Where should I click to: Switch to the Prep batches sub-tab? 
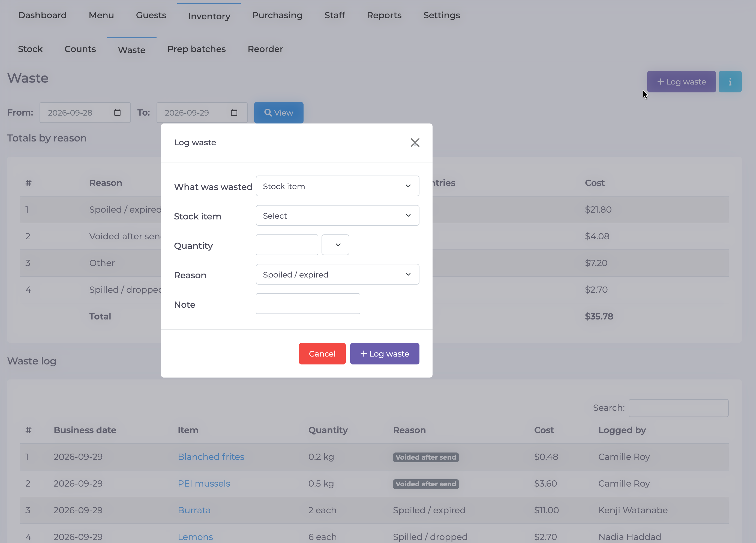coord(197,49)
